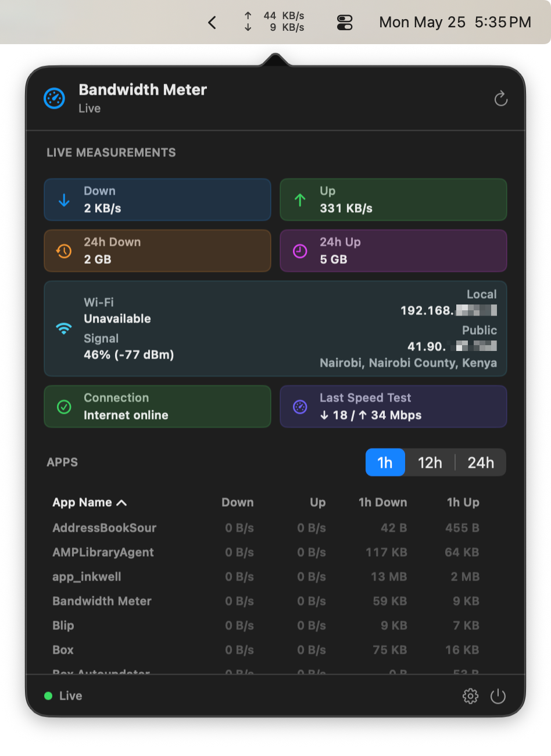Viewport: 551px width, 756px height.
Task: Click the 46% (-77 dBm) signal value
Action: coord(129,355)
